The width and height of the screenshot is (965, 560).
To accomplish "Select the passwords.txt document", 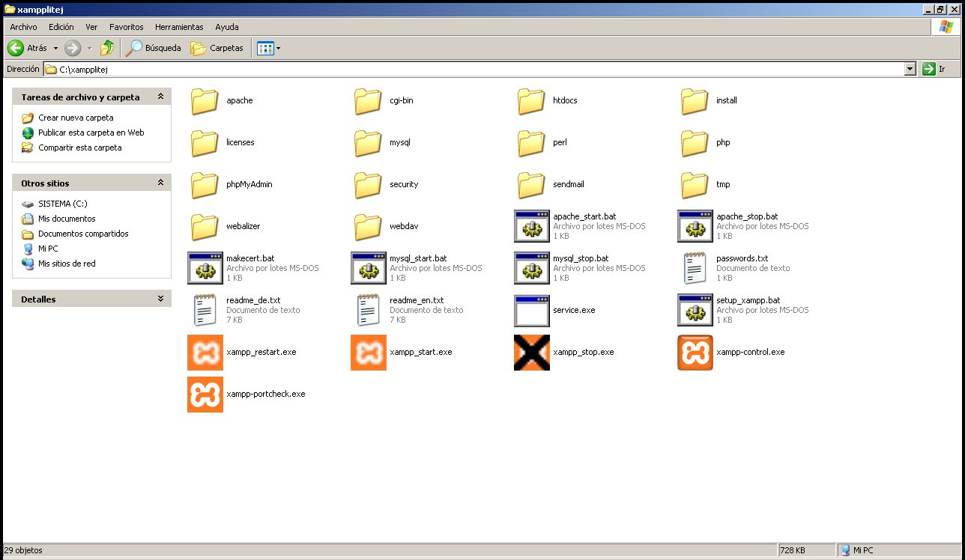I will tap(695, 268).
